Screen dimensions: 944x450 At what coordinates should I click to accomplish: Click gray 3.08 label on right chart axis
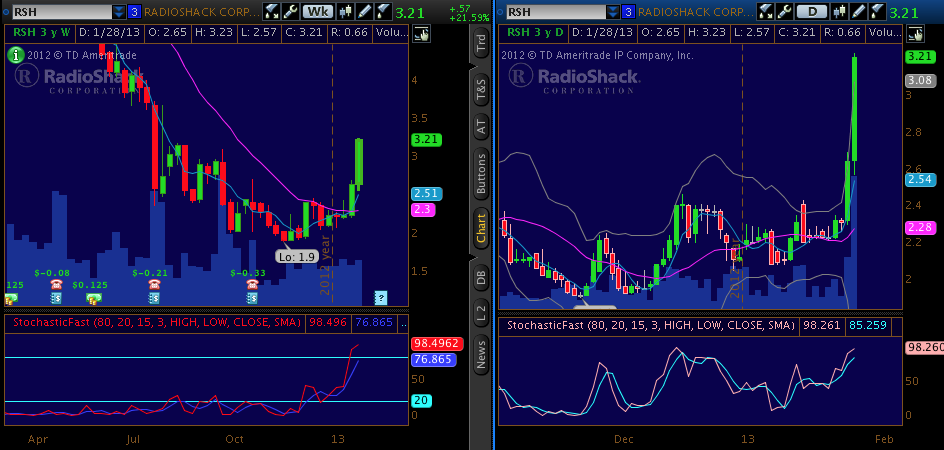(x=919, y=80)
